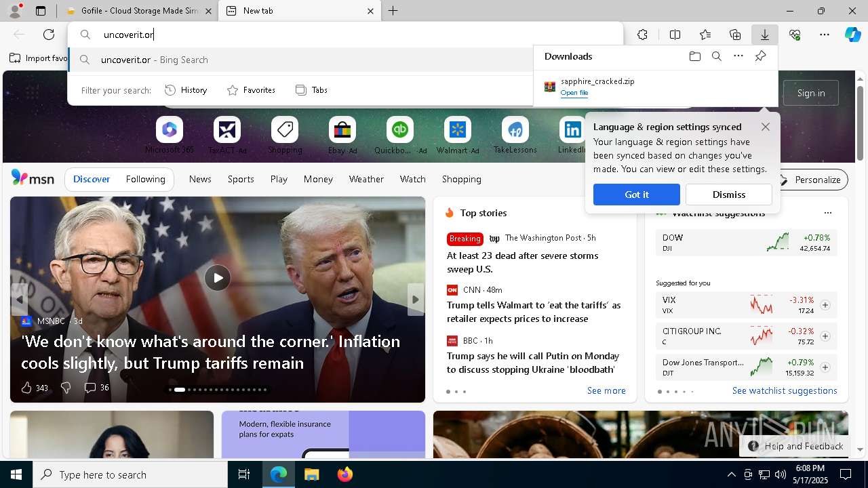Add VIX to watchlist plus icon

pos(825,305)
